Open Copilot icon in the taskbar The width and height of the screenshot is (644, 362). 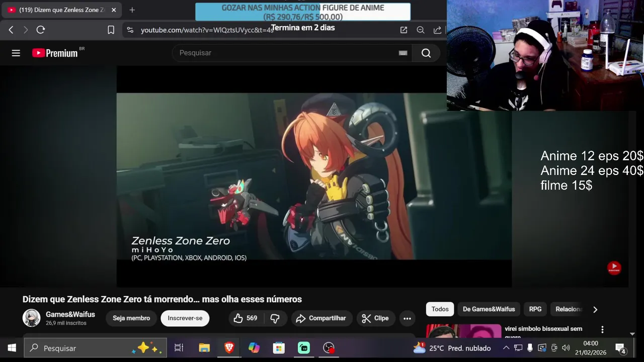click(x=254, y=348)
